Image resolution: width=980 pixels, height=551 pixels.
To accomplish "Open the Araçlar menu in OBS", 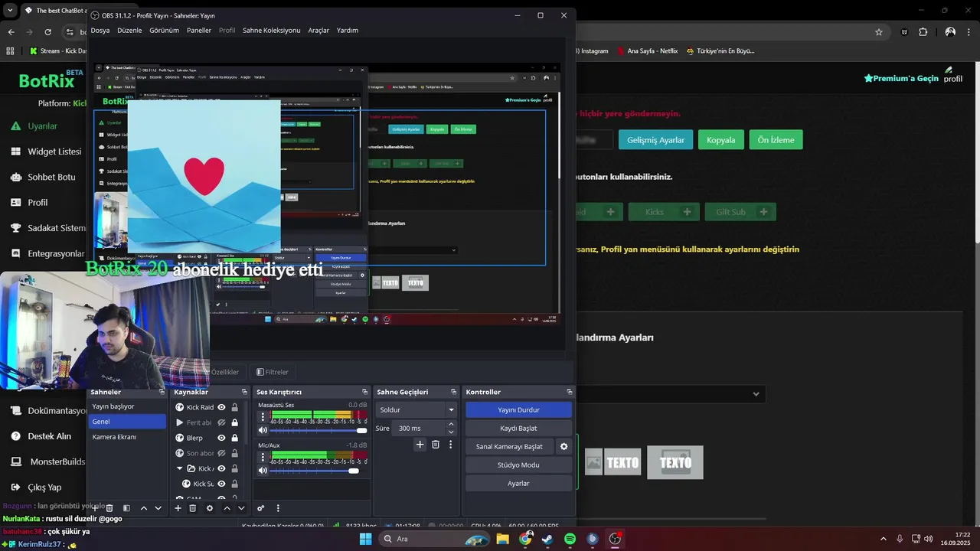I will click(x=318, y=31).
